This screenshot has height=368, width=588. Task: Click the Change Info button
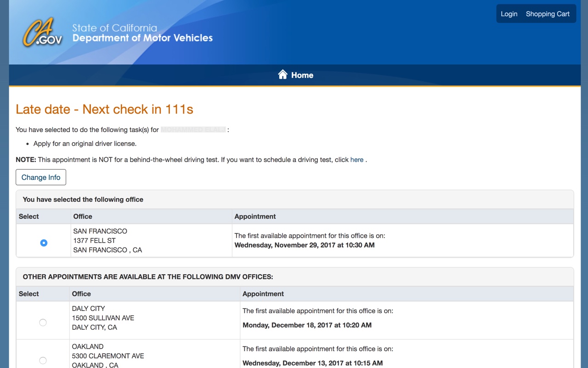(x=41, y=177)
